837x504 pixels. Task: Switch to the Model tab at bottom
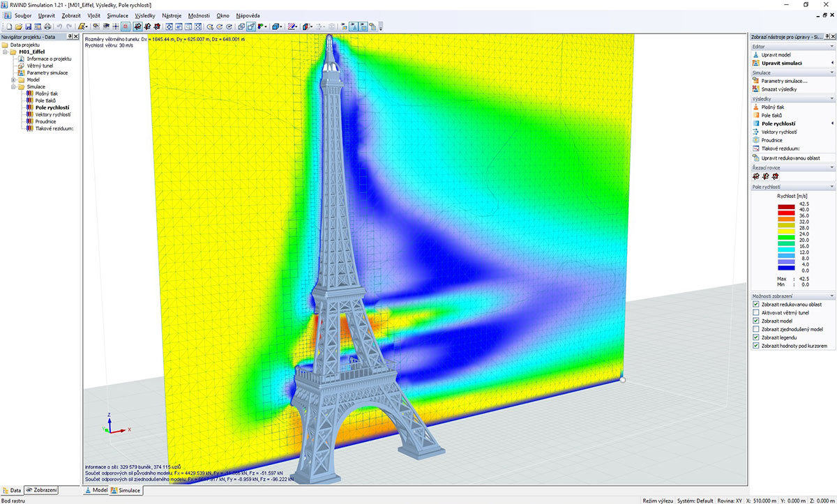[96, 491]
